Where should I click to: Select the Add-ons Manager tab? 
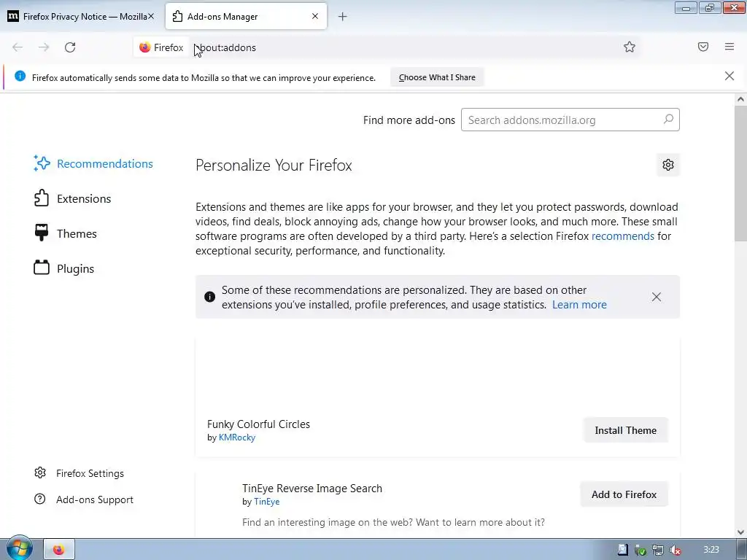[246, 17]
